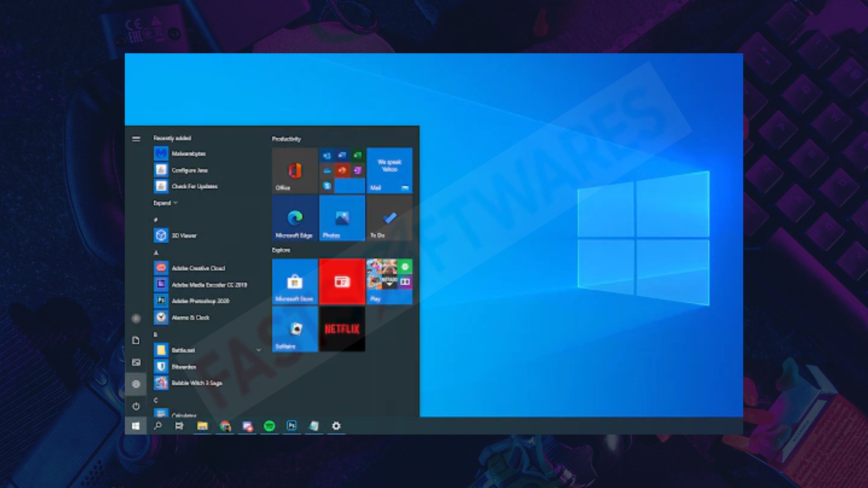Click the Start button on the taskbar

(x=136, y=426)
